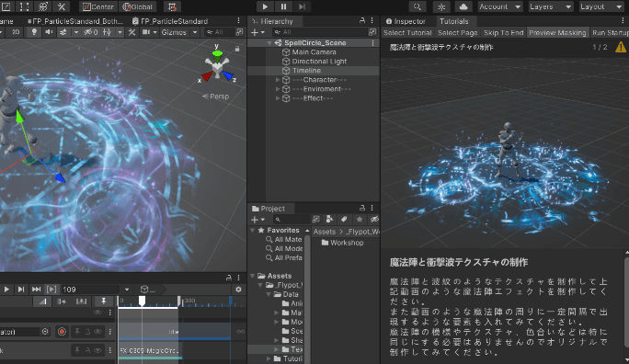
Task: Open the Layers dropdown
Action: coord(550,6)
